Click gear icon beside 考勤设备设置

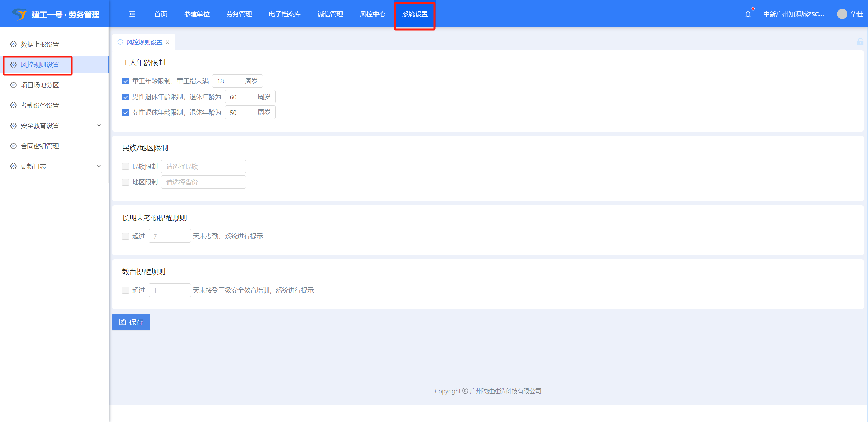click(x=13, y=105)
